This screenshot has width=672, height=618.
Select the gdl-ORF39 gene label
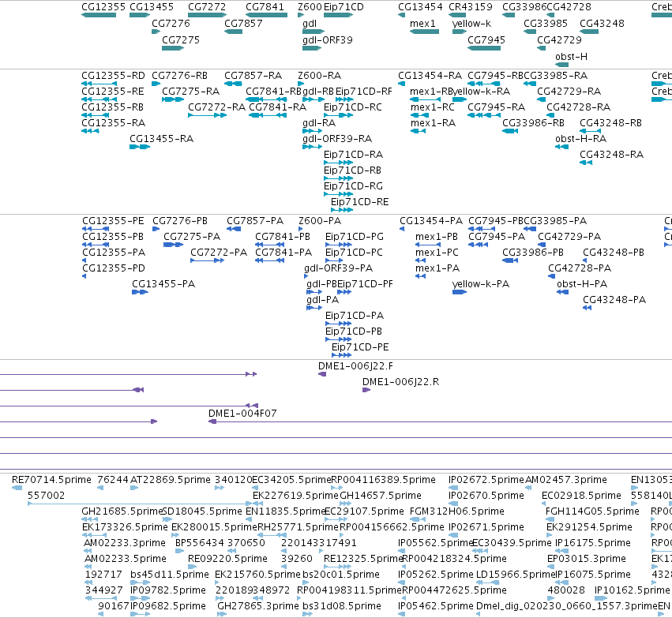click(x=328, y=39)
